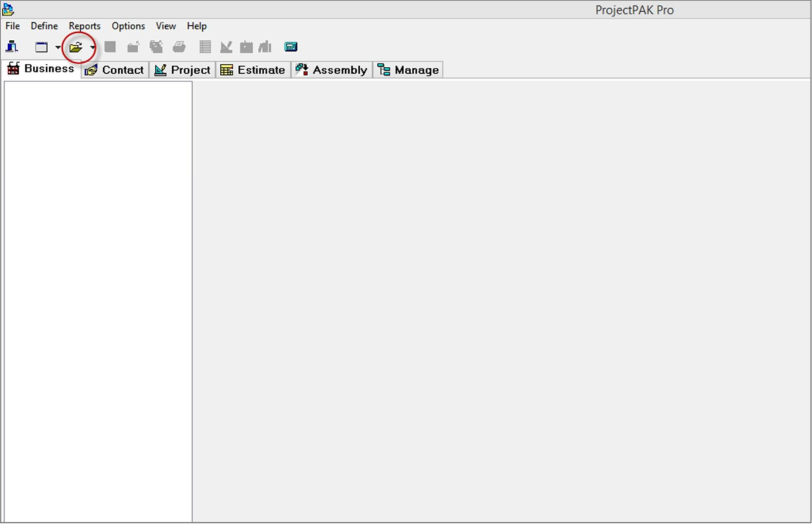Open the File menu
This screenshot has width=812, height=524.
tap(12, 26)
